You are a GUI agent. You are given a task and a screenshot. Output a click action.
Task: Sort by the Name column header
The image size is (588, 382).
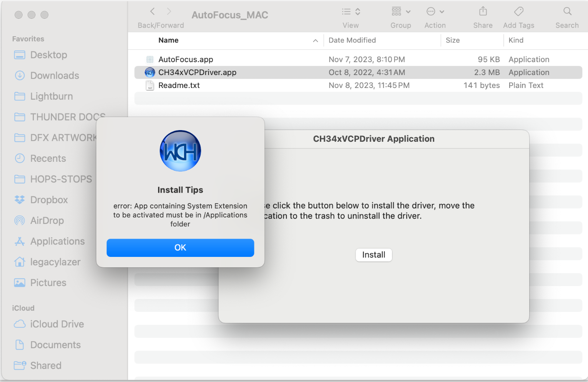point(168,40)
